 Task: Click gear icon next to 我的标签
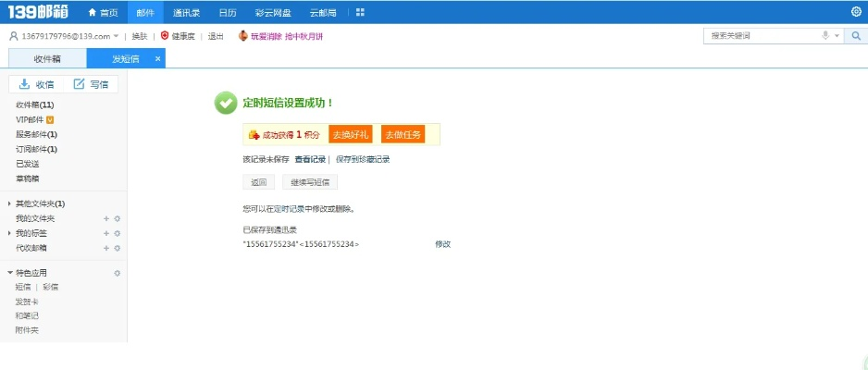(118, 233)
